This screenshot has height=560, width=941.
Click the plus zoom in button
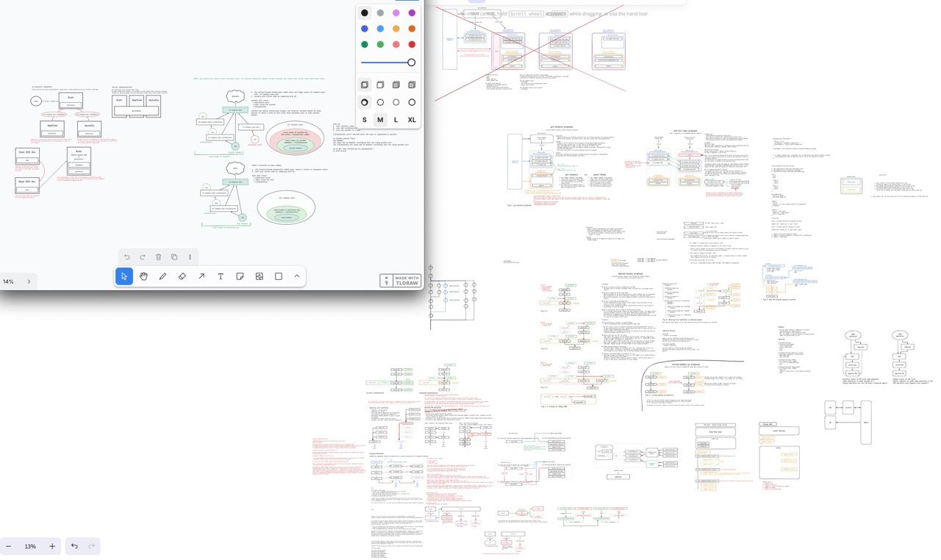(52, 546)
